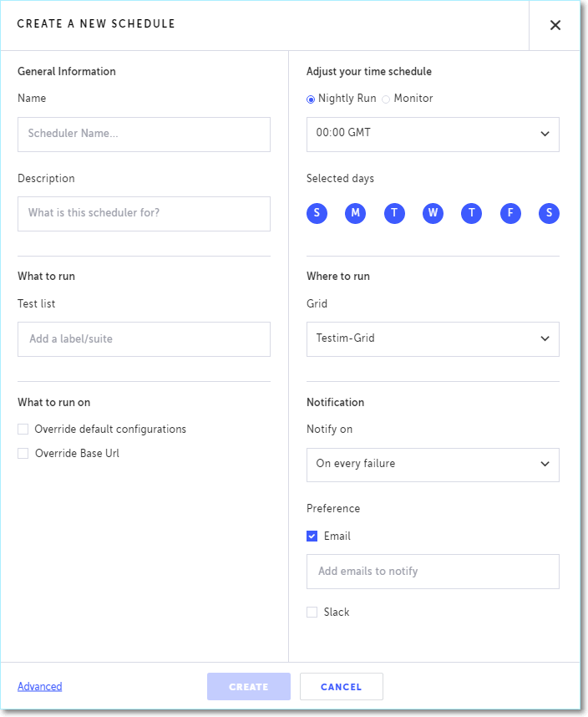Open the On every failure notify dropdown

pyautogui.click(x=433, y=465)
